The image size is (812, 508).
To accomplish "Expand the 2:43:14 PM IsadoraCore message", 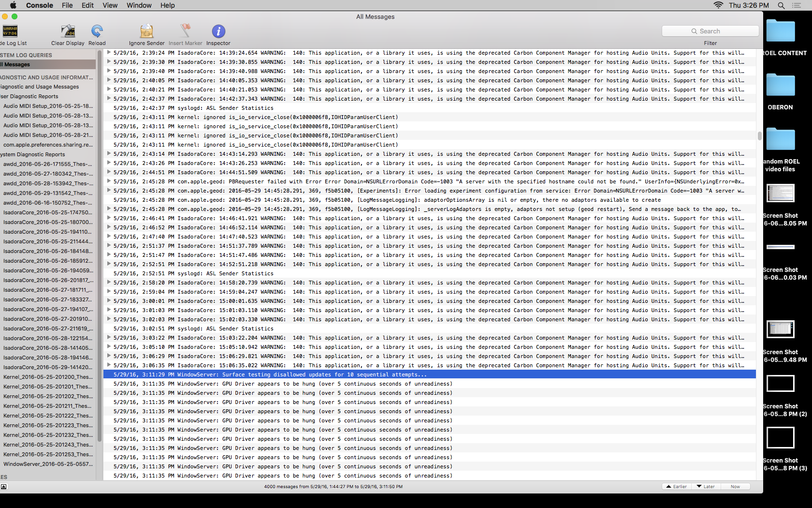I will 109,153.
